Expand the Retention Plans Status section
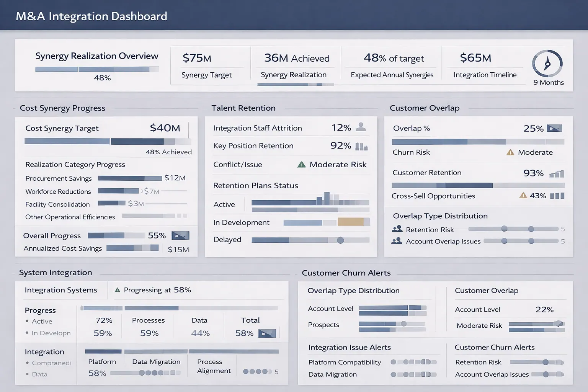 point(255,186)
